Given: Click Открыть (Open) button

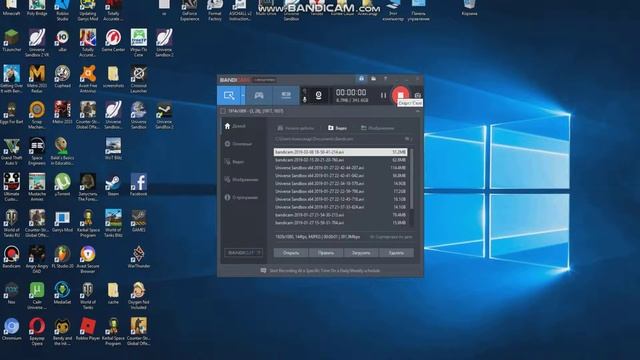Looking at the screenshot, I should [291, 253].
